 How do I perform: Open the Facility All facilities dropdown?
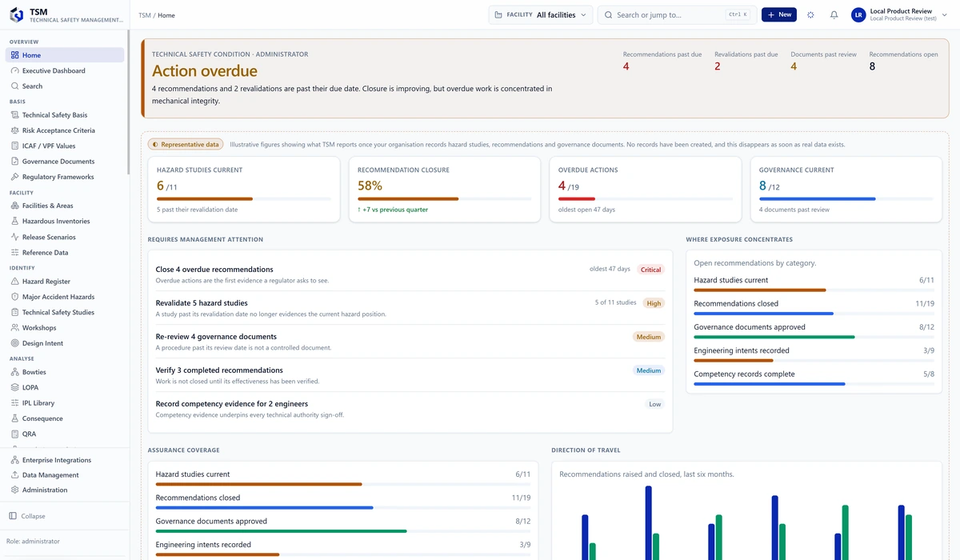click(541, 14)
